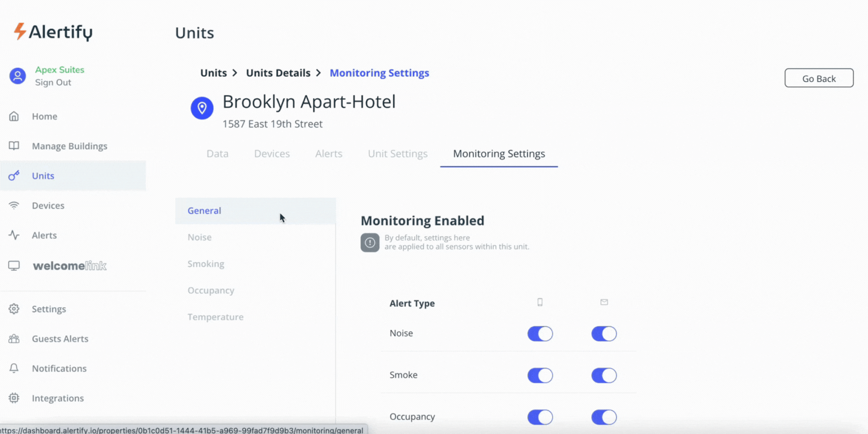Click the Notifications bell icon
Screen dimensions: 868x434
click(14, 368)
